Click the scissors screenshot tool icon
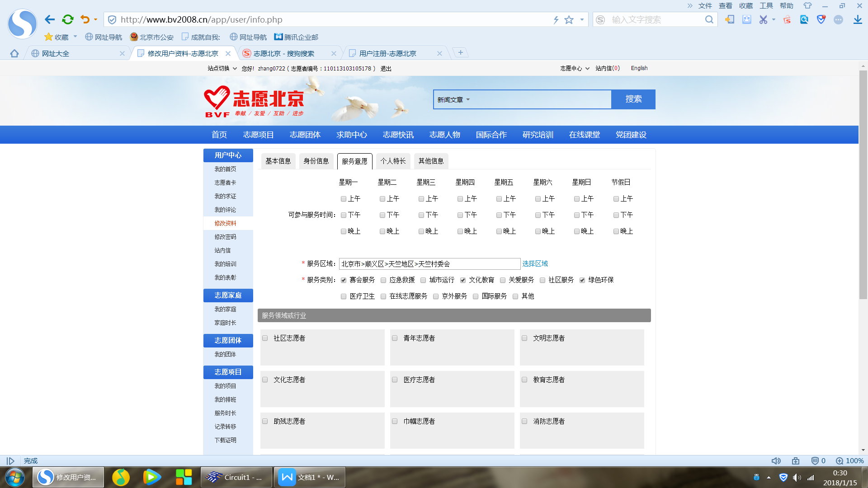Image resolution: width=868 pixels, height=488 pixels. pos(763,19)
